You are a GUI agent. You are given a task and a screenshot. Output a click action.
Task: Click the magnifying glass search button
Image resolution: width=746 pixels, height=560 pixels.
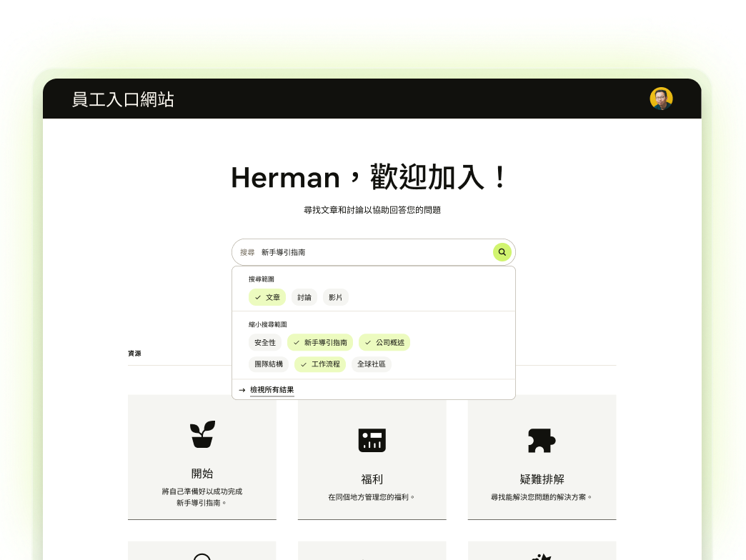pyautogui.click(x=502, y=251)
